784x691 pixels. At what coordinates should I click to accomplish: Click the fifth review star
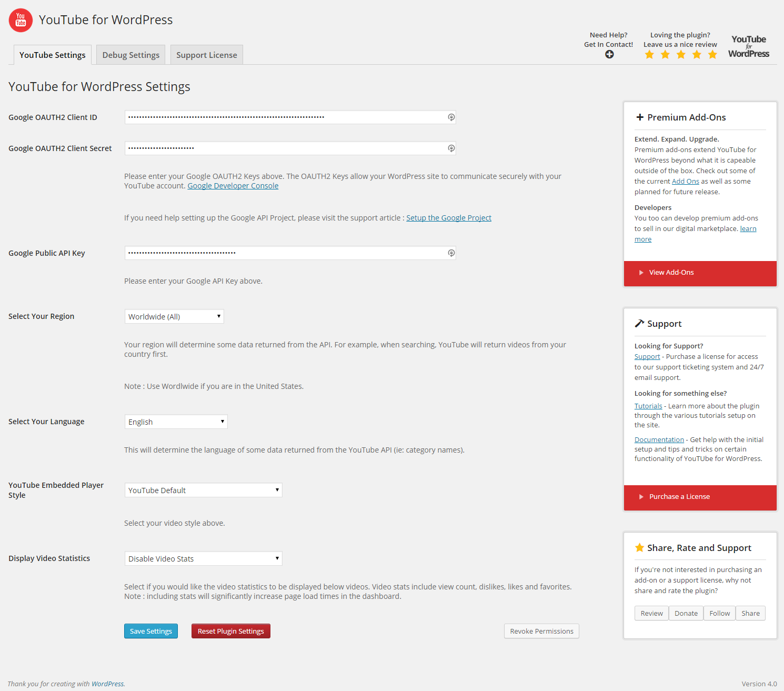pos(712,55)
